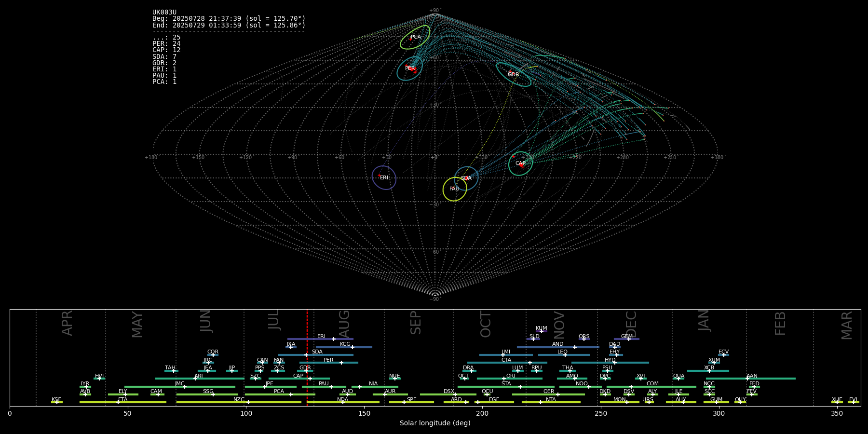Viewport: 868px width, 434px height.
Task: Click the APR month label in timeline
Action: coord(67,323)
